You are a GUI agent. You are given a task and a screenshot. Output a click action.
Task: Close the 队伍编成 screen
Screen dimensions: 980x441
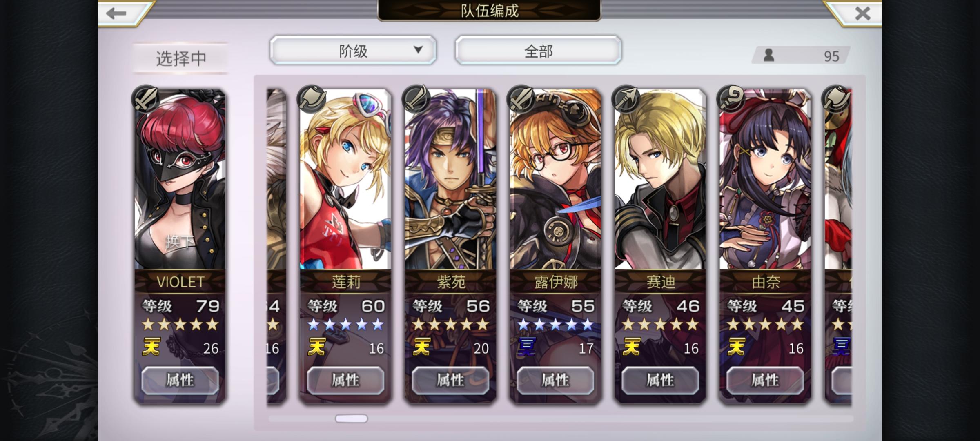click(x=862, y=13)
